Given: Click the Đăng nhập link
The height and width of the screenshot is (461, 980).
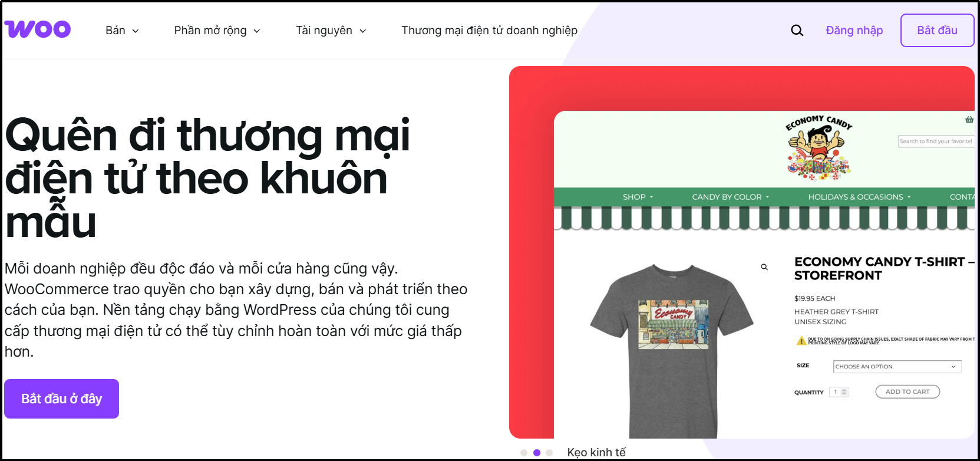Looking at the screenshot, I should pos(854,30).
